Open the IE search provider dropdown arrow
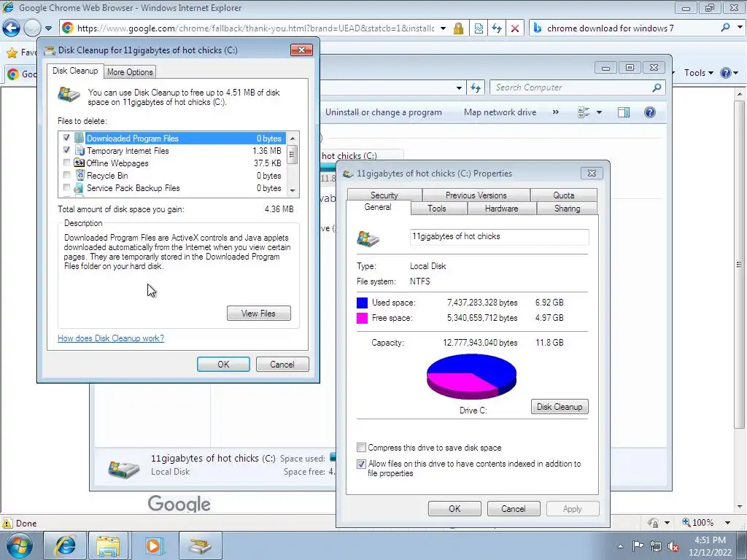This screenshot has height=560, width=747. pos(740,28)
